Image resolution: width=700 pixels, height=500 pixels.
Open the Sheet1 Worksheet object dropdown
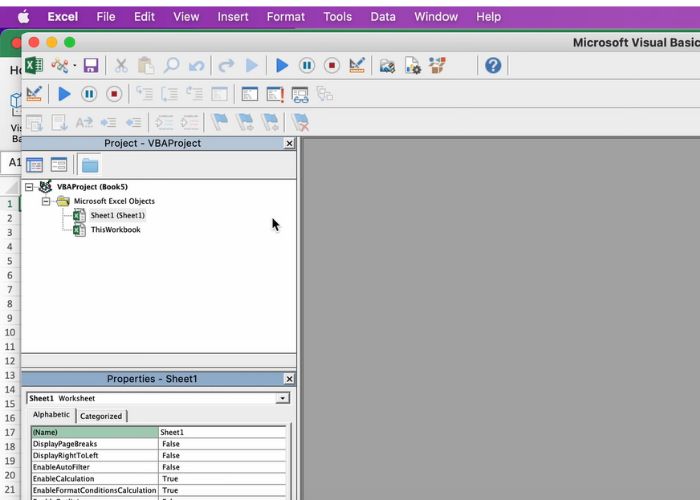(x=282, y=398)
